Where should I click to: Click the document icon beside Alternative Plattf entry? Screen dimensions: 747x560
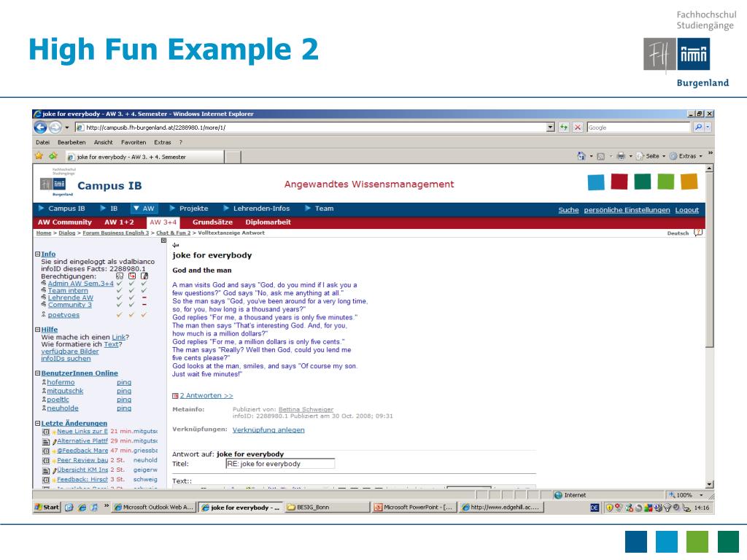coord(46,441)
